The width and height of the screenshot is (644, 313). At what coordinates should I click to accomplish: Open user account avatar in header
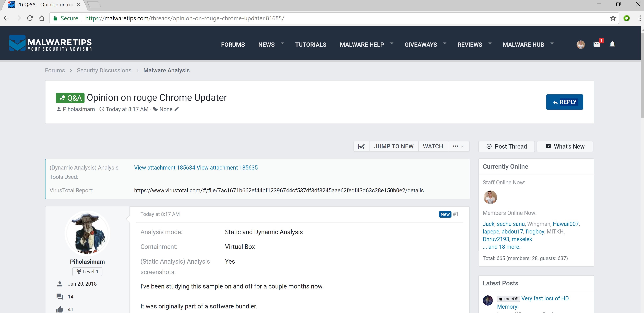[x=580, y=44]
